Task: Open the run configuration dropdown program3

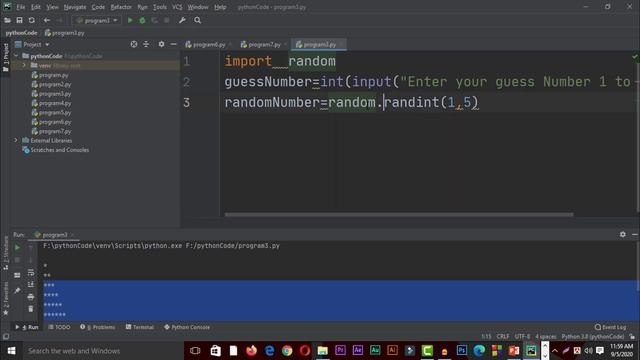Action: (97, 20)
